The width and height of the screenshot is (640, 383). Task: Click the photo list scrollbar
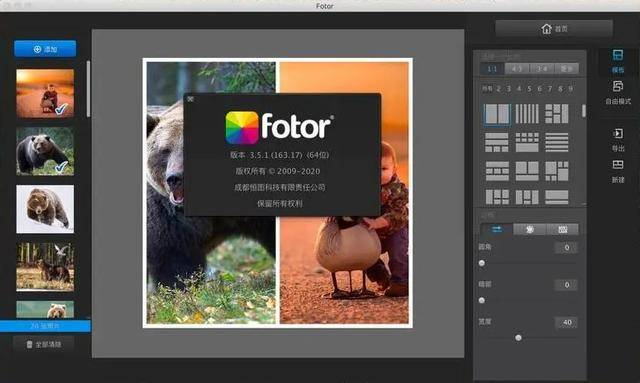point(88,89)
